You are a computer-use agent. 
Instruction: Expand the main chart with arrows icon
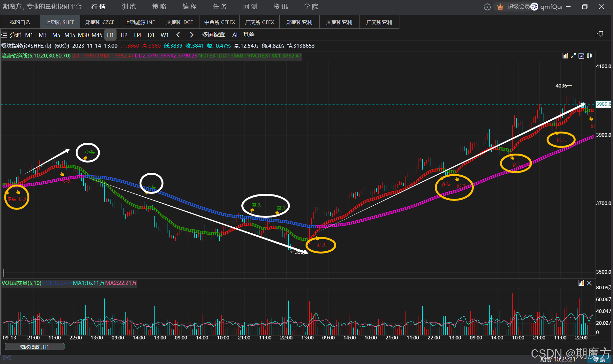click(x=573, y=56)
